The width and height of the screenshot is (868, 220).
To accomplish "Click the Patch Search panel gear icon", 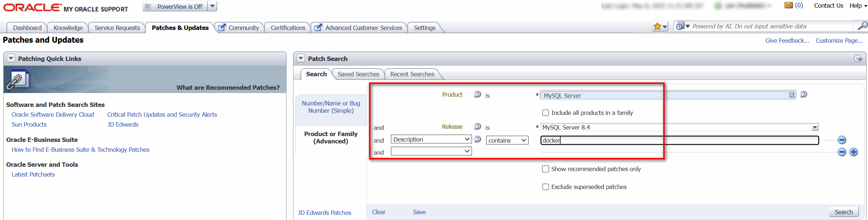I will 857,58.
